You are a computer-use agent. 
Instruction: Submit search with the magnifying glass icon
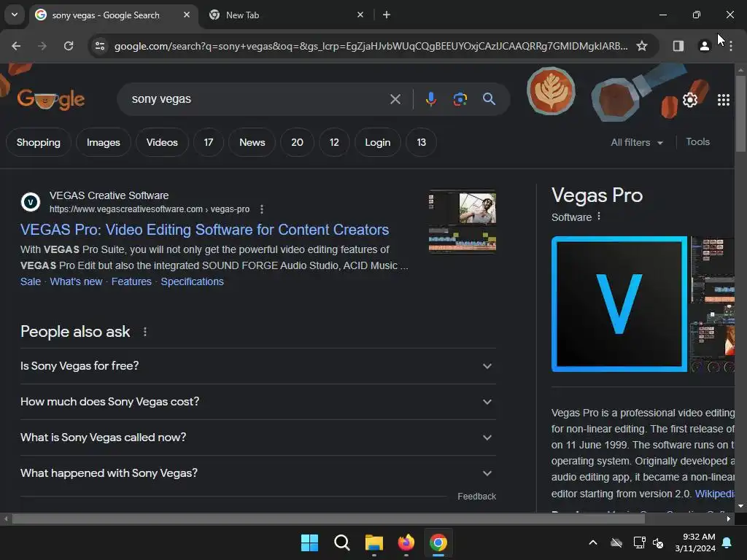[x=489, y=99]
